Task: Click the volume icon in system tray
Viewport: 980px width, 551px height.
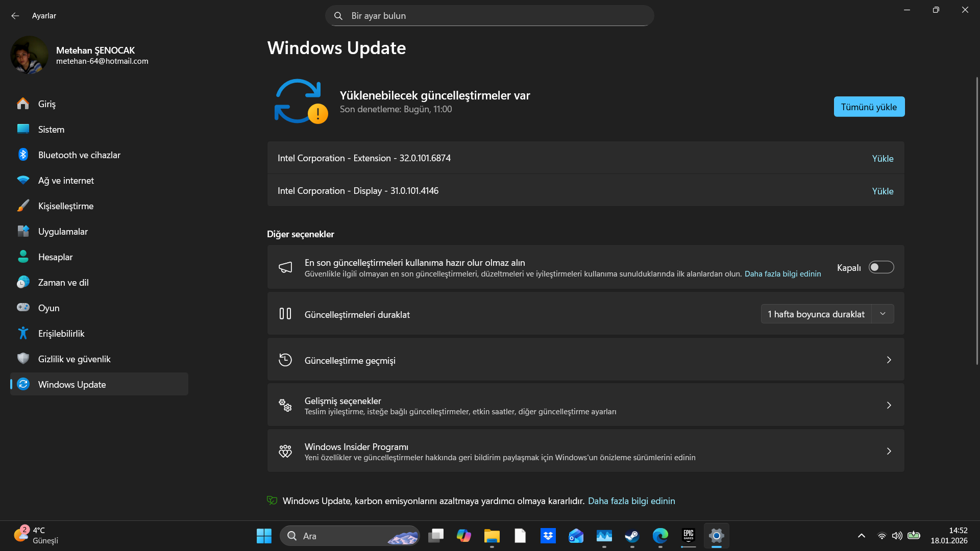Action: click(897, 536)
